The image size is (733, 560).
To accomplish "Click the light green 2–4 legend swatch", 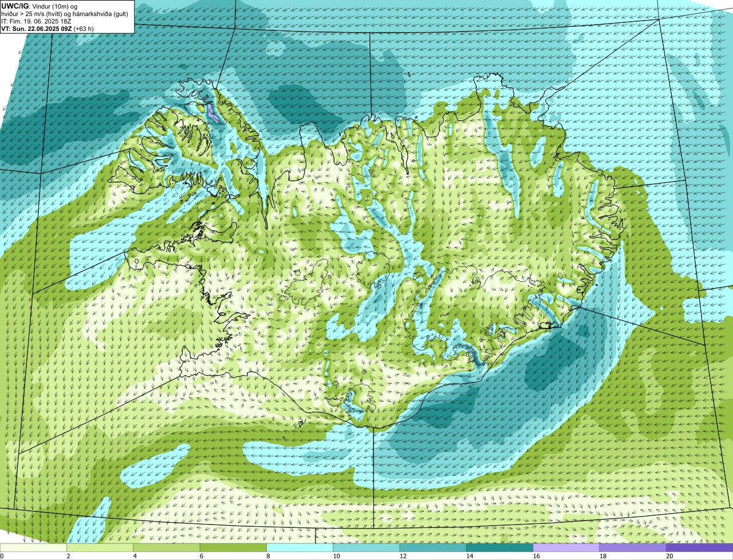I will (100, 547).
